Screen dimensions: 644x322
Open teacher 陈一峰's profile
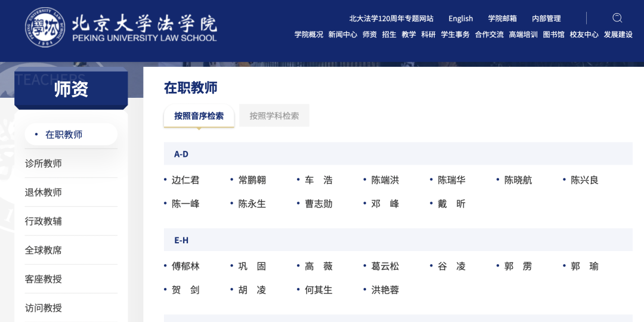pyautogui.click(x=185, y=204)
